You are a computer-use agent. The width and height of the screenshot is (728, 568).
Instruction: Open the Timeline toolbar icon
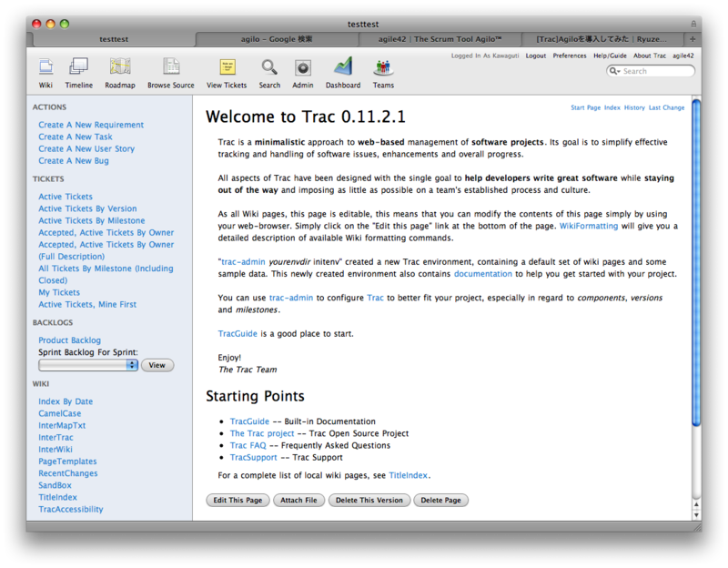pos(78,66)
